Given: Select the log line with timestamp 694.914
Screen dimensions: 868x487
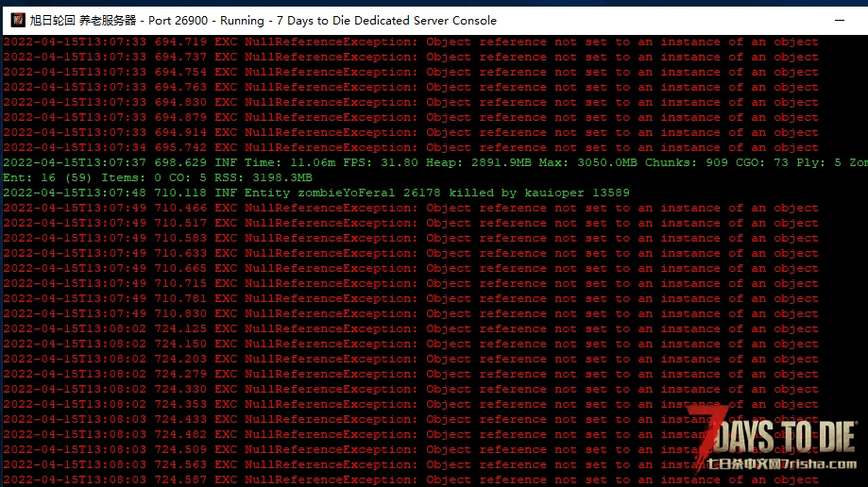Looking at the screenshot, I should (411, 132).
